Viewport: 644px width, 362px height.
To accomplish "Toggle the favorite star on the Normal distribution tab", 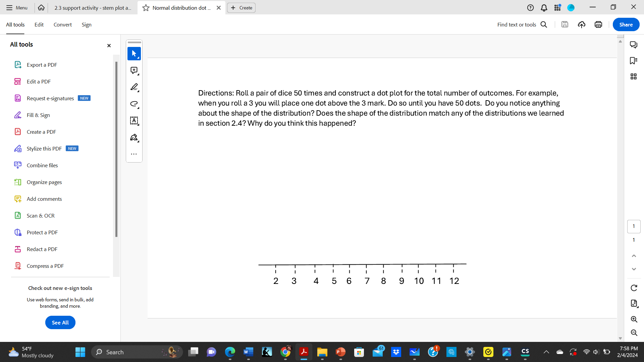I will (x=146, y=7).
